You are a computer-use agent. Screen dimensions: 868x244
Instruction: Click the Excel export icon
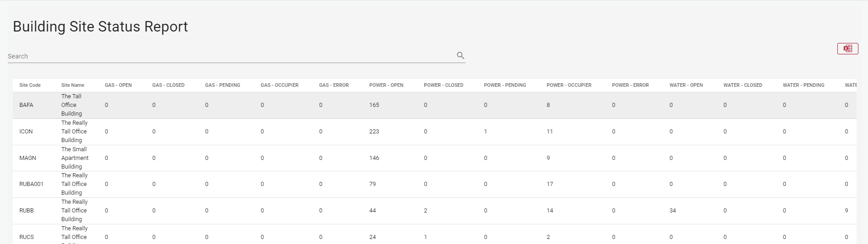pyautogui.click(x=847, y=48)
